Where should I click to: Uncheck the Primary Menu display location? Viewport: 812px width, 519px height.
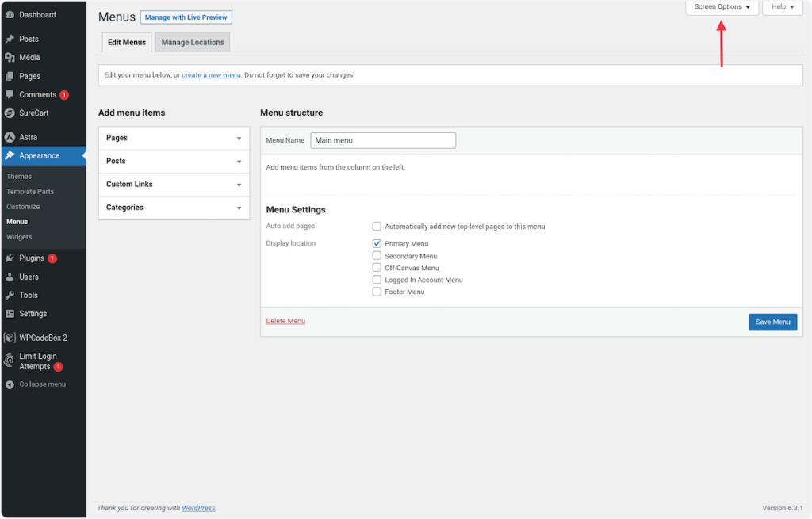[x=377, y=244]
